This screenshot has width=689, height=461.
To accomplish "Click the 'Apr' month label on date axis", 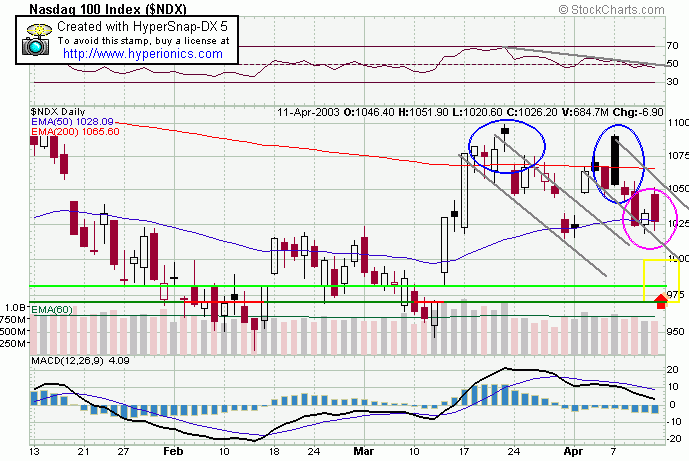I will [x=573, y=452].
